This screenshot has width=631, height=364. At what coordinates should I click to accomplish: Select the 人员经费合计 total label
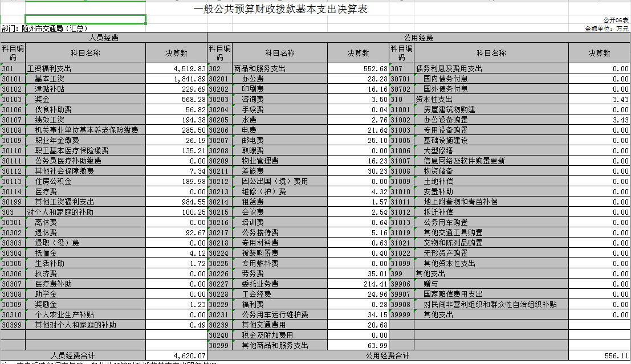coord(73,355)
